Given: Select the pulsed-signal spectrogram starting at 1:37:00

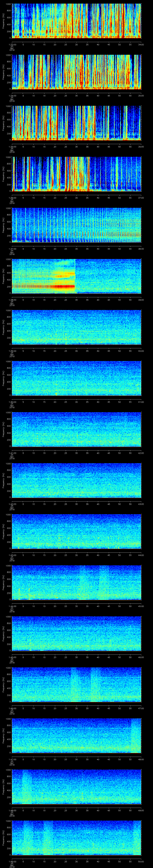Looking at the screenshot, I should tap(76, 225).
